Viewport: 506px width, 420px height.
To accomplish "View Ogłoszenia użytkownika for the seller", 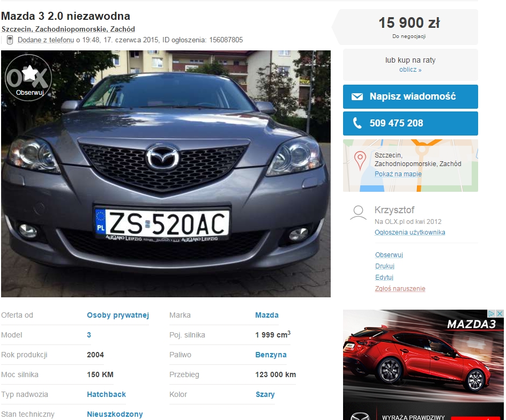I will [410, 232].
